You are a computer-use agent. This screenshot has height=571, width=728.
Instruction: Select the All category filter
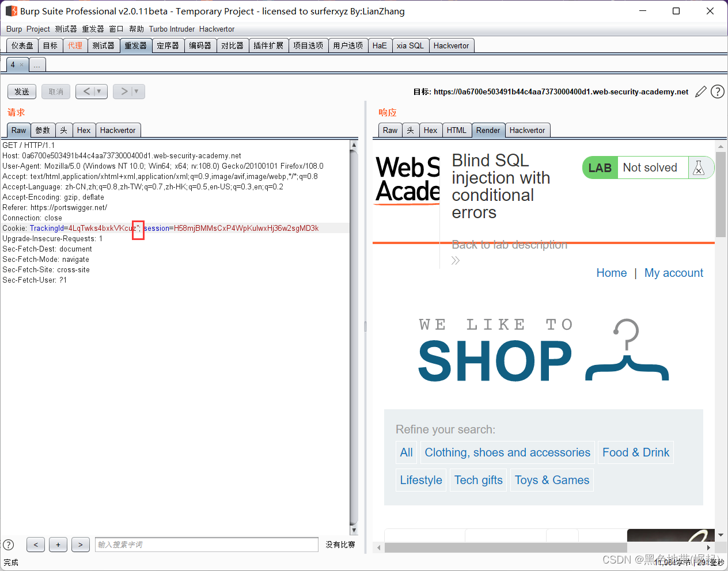(407, 452)
